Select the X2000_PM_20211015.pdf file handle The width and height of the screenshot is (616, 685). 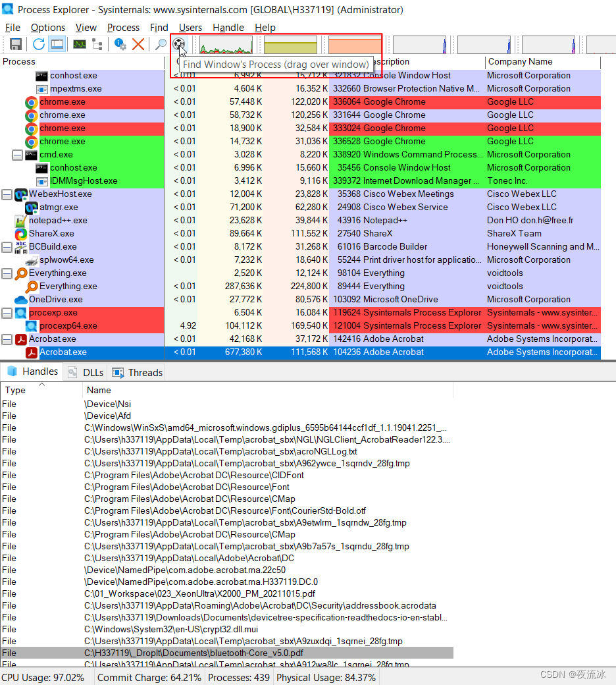[226, 593]
